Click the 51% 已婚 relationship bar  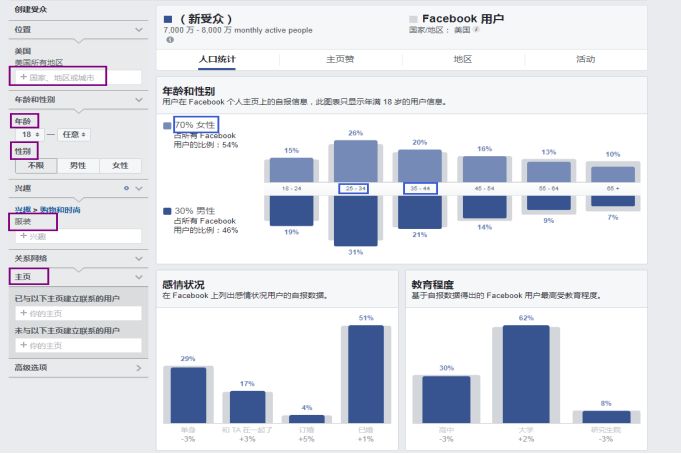click(366, 374)
